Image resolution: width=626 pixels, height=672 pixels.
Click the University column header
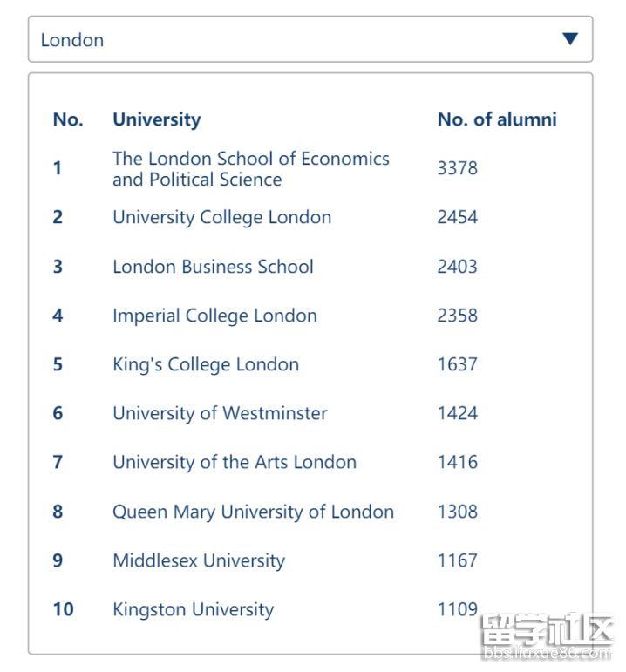(156, 119)
